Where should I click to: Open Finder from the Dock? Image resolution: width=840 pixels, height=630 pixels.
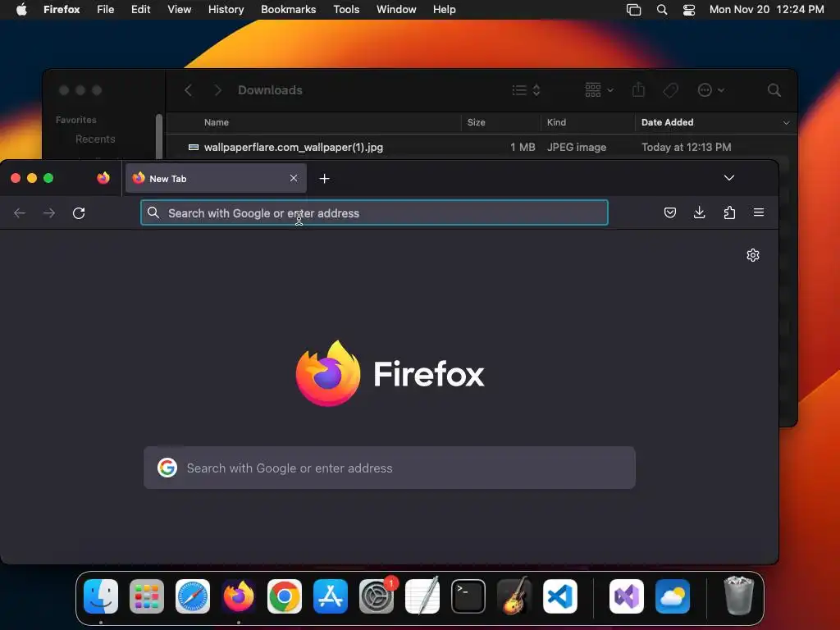pyautogui.click(x=101, y=596)
